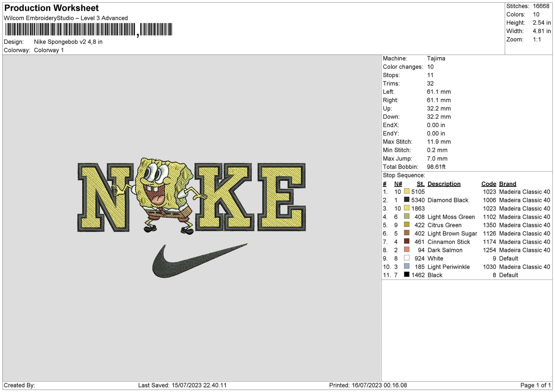This screenshot has height=392, width=555.
Task: Click the 'Brand' column header
Action: click(508, 184)
